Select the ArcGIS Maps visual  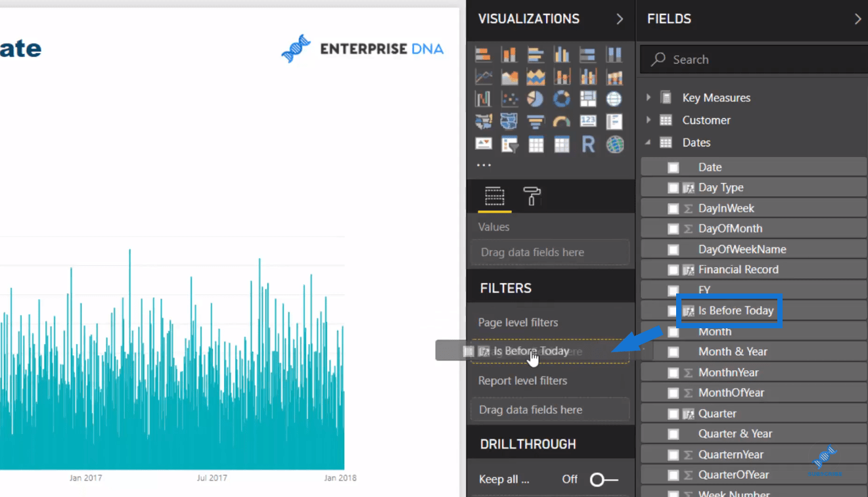614,144
